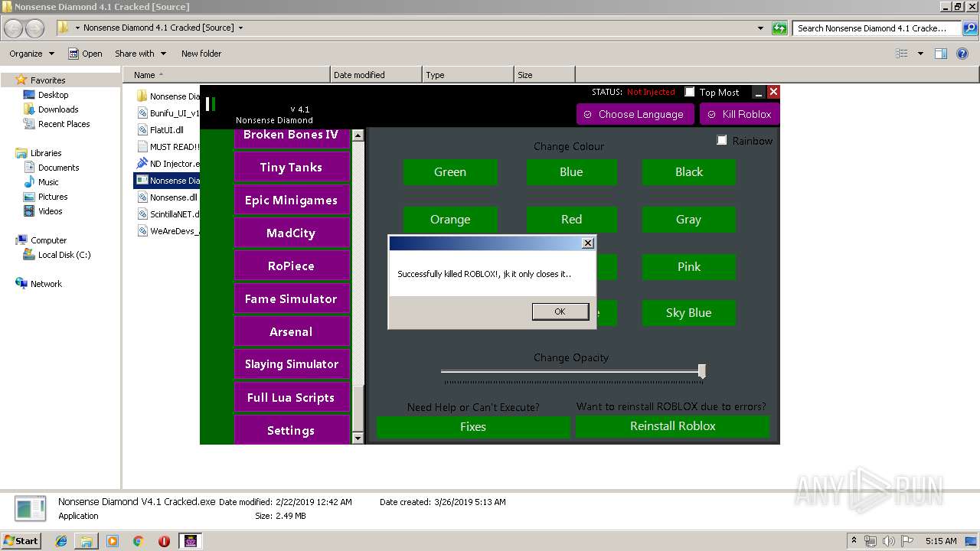The image size is (980, 551).
Task: Click the Explorer Back navigation button
Action: tap(14, 28)
